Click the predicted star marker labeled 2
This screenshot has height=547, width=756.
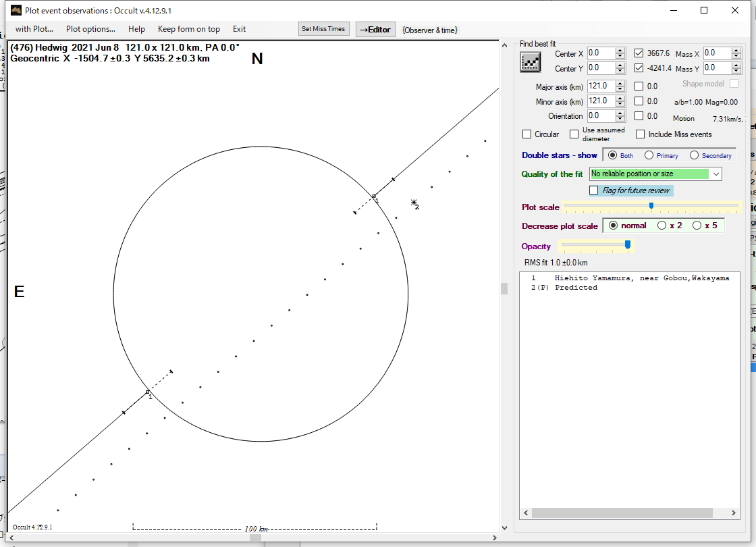[414, 202]
